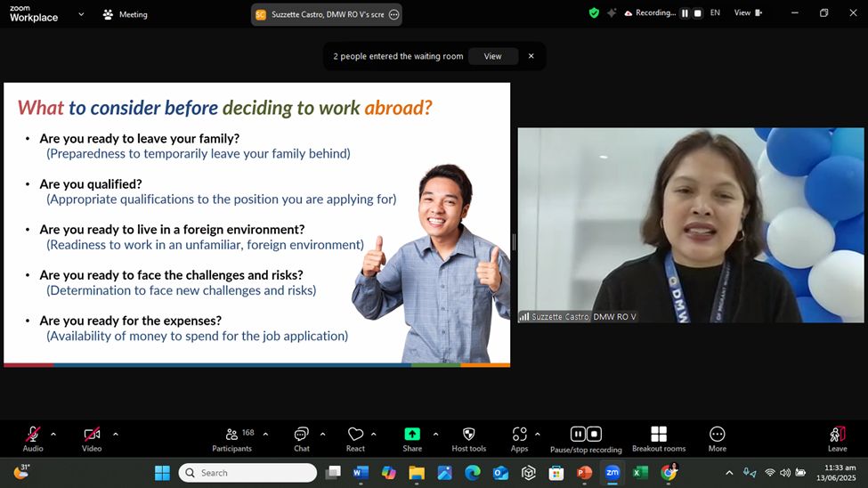Image resolution: width=868 pixels, height=488 pixels.
Task: Open the Chat panel
Action: 302,435
